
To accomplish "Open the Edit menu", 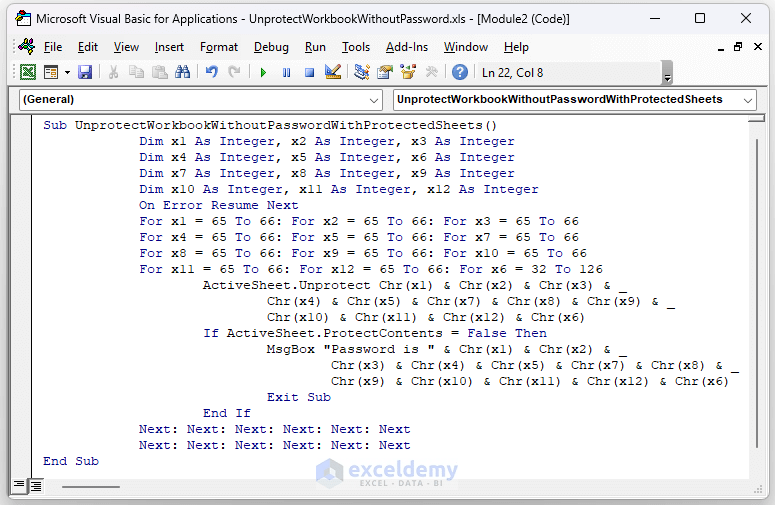I will coord(88,47).
